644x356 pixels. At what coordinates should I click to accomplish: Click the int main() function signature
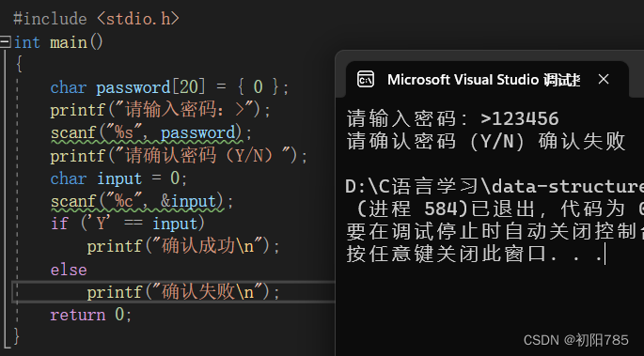tap(58, 42)
